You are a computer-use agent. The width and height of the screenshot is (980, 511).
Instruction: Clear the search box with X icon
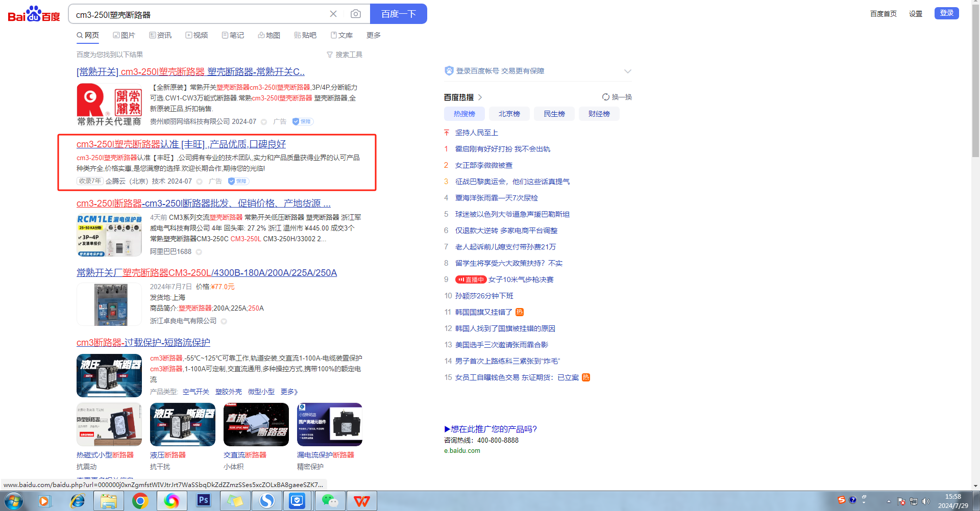333,14
